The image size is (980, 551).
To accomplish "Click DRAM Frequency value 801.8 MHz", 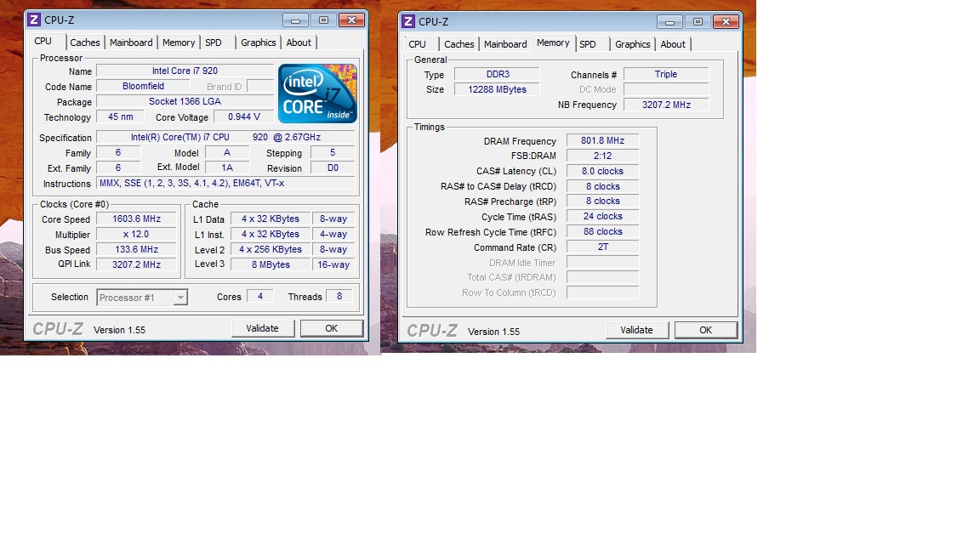I will click(x=602, y=140).
